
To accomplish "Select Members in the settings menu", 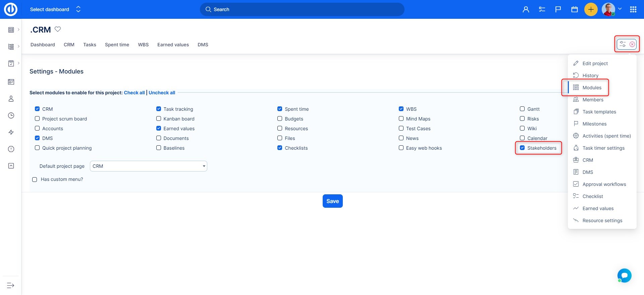I will click(x=593, y=100).
